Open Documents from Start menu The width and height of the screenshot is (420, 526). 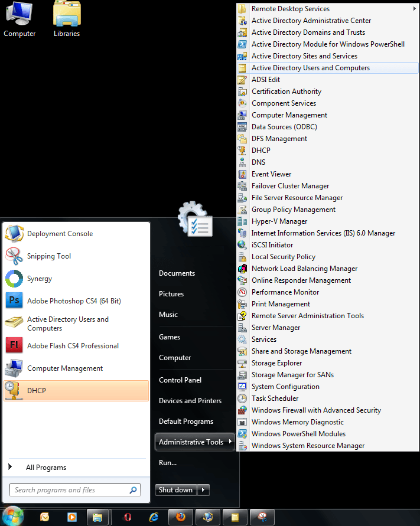point(177,273)
